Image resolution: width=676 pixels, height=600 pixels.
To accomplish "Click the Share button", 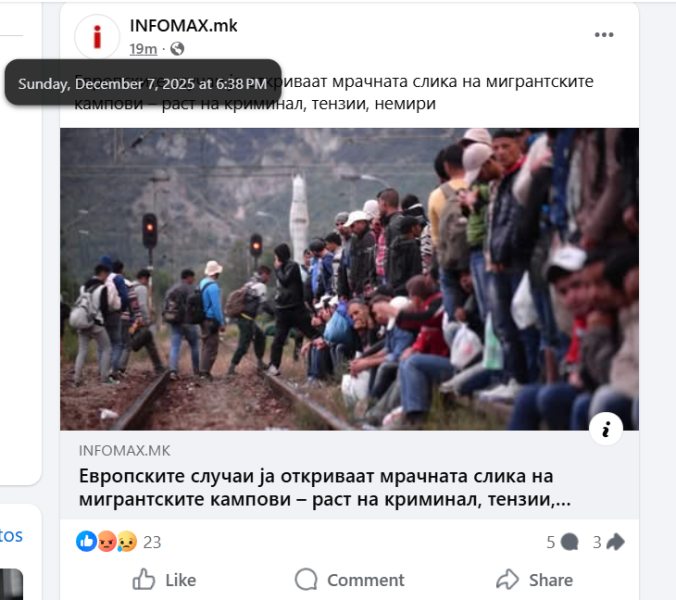I will click(534, 580).
